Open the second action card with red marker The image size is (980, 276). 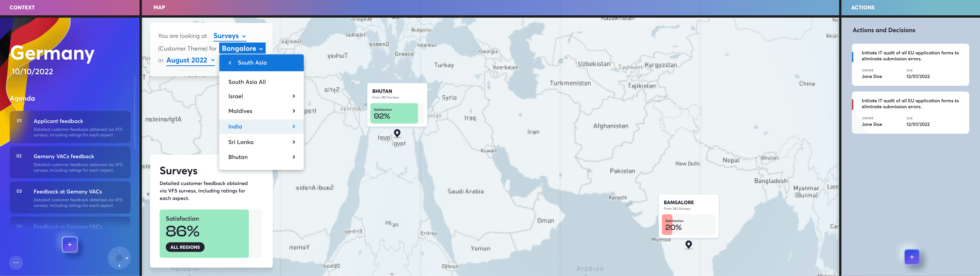(x=910, y=113)
